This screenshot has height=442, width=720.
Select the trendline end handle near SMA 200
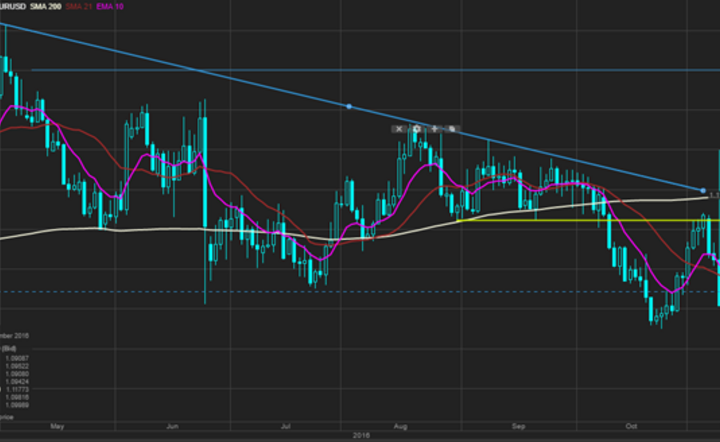pos(703,190)
